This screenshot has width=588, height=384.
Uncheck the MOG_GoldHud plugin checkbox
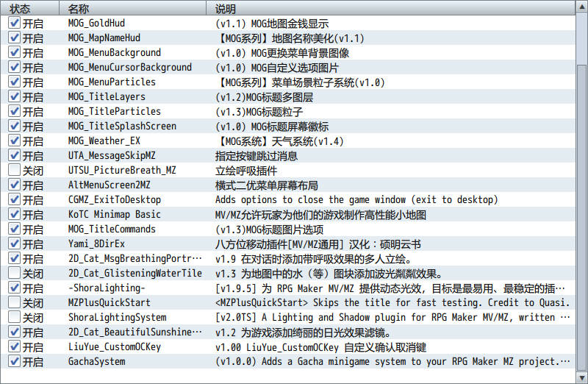tap(14, 23)
